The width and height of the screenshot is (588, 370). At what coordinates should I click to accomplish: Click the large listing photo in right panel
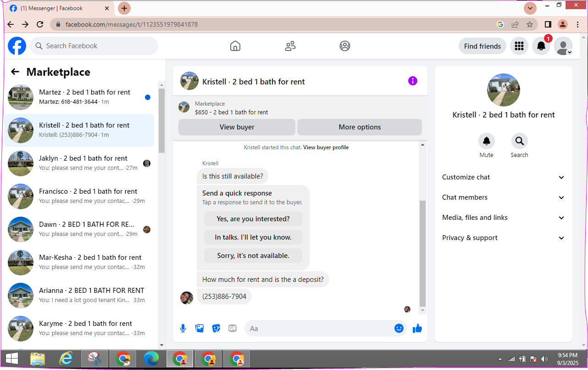(x=504, y=90)
